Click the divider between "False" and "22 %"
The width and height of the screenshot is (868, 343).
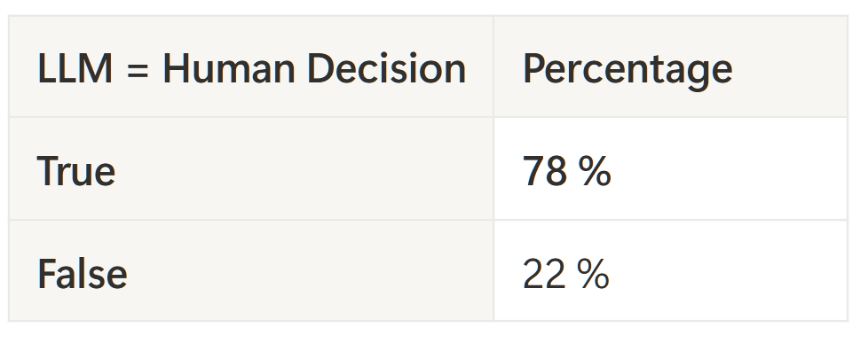pyautogui.click(x=493, y=270)
